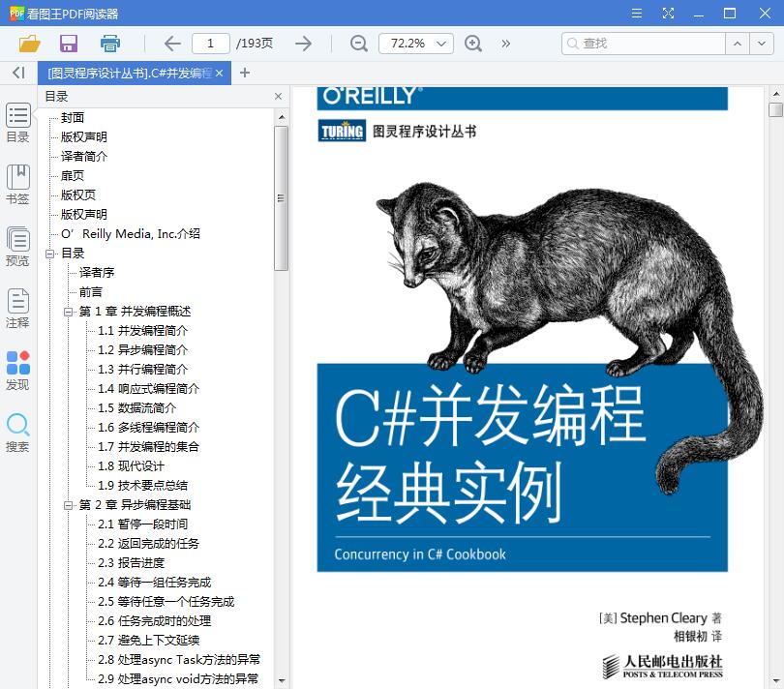Find the previous search result arrow
784x689 pixels.
click(x=737, y=44)
